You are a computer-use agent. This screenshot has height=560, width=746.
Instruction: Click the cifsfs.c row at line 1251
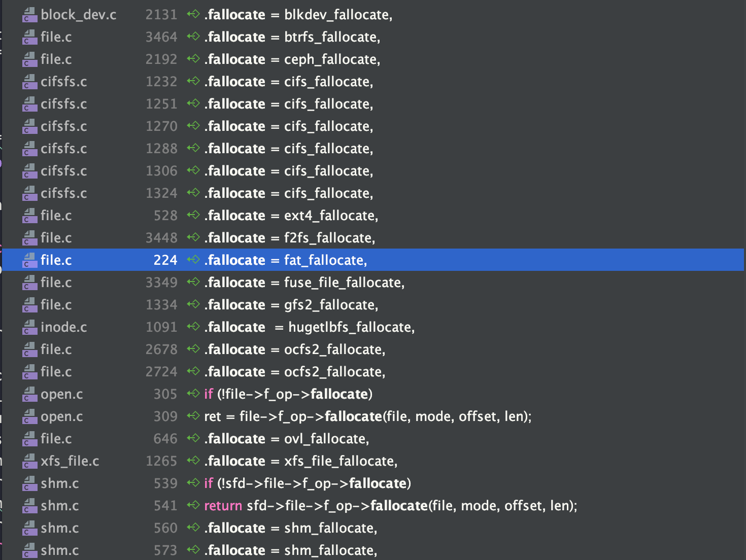pyautogui.click(x=374, y=104)
